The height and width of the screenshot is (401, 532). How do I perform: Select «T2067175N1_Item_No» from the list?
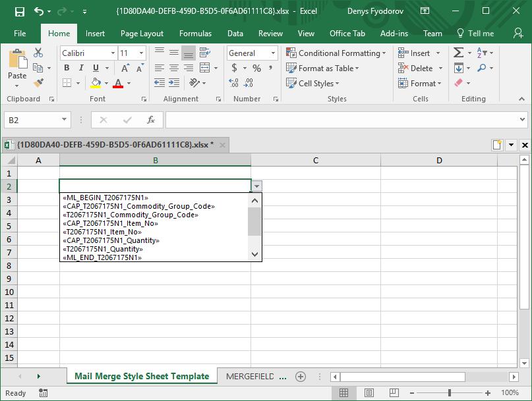pyautogui.click(x=102, y=232)
